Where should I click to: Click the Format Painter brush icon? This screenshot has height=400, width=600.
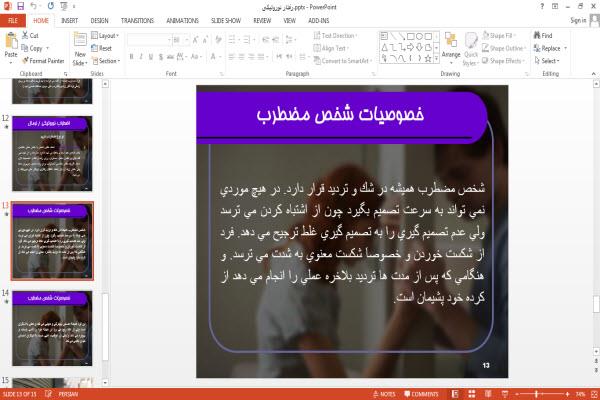point(25,60)
